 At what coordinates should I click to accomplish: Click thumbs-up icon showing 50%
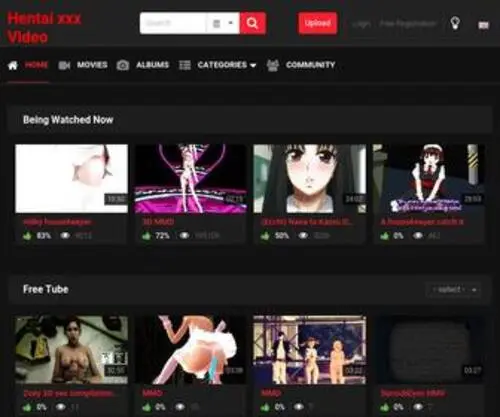click(x=265, y=236)
